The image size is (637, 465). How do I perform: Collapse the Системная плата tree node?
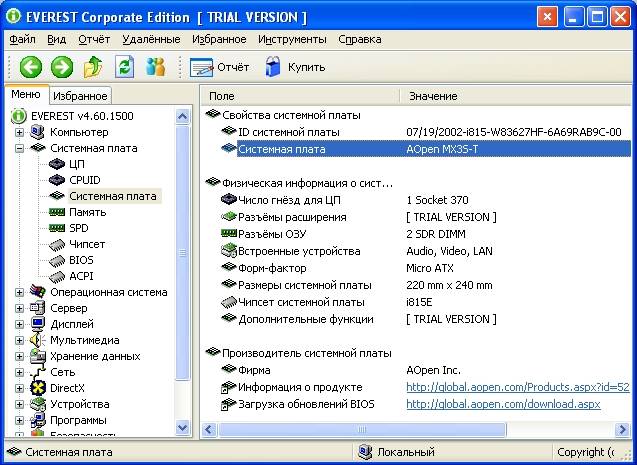pos(19,148)
